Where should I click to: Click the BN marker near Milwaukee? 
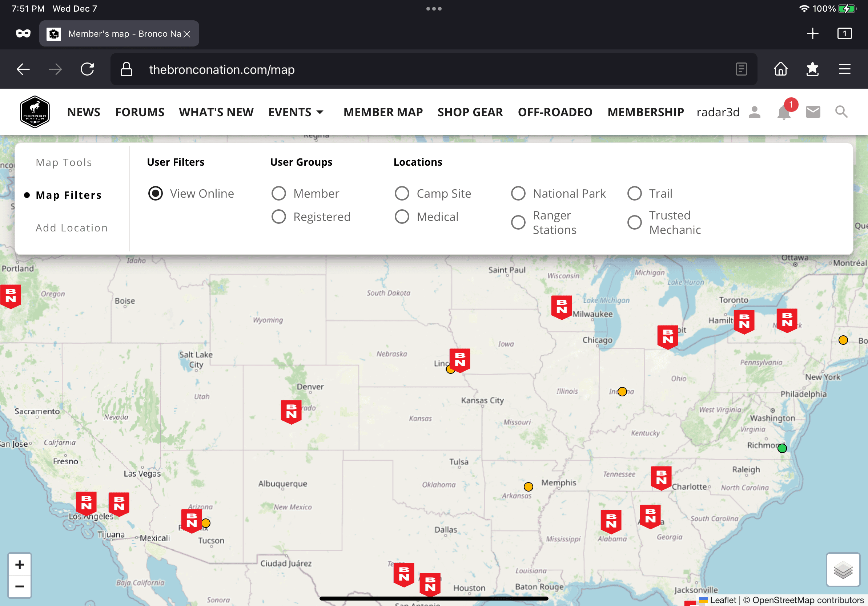562,307
